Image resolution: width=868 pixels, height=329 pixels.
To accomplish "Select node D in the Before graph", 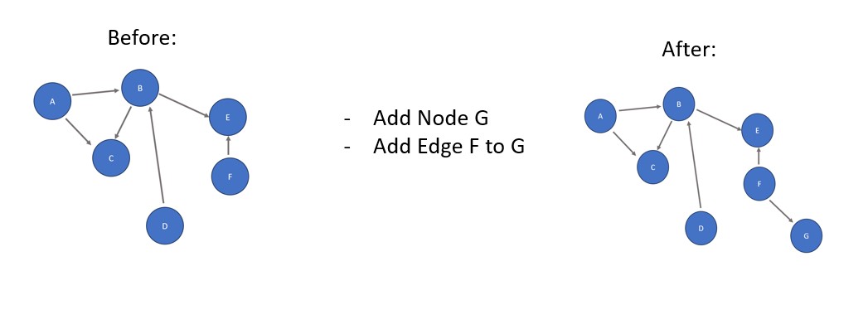I will (165, 225).
